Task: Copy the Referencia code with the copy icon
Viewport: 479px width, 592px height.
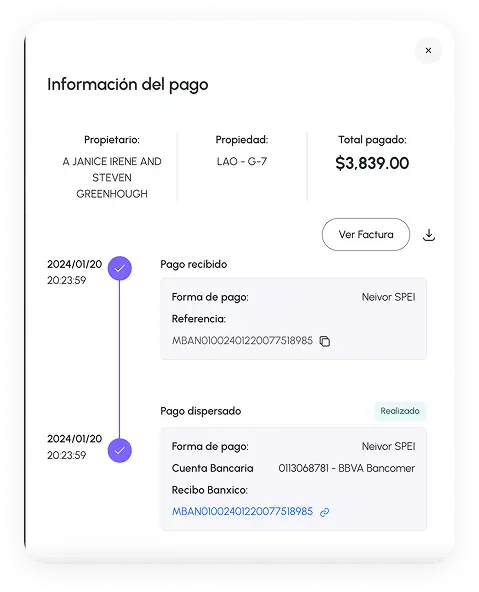Action: click(x=325, y=341)
